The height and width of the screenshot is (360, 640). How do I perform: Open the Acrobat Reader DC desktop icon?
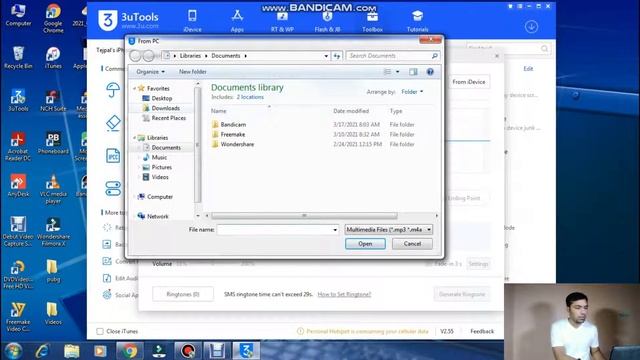[x=18, y=146]
